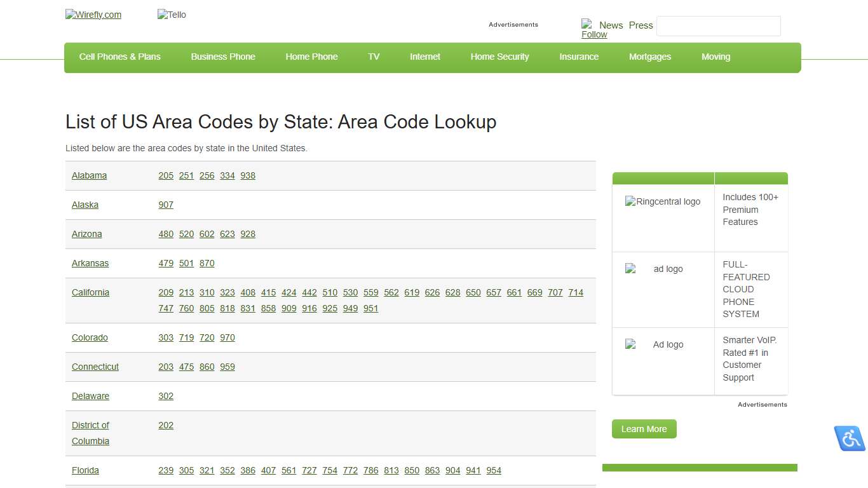Click the RingCentral logo in the sidebar

663,201
